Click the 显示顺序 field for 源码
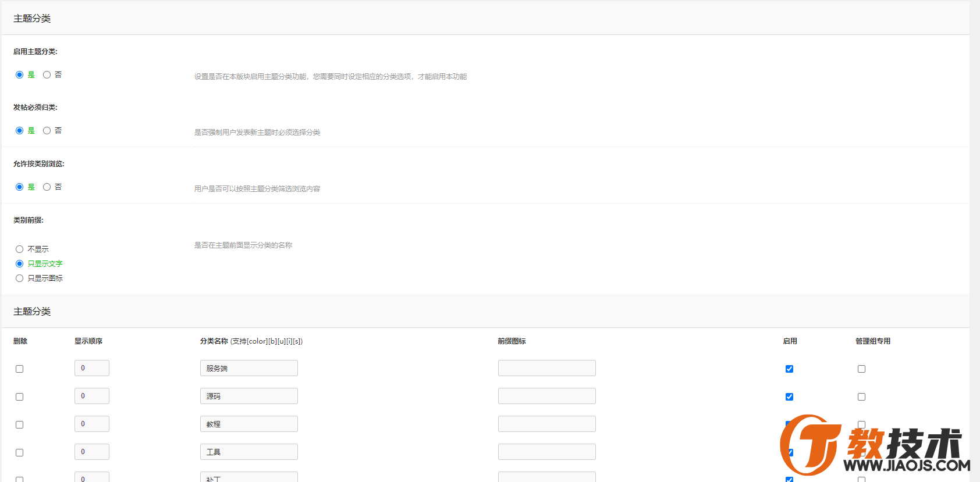Image resolution: width=980 pixels, height=482 pixels. (x=92, y=396)
